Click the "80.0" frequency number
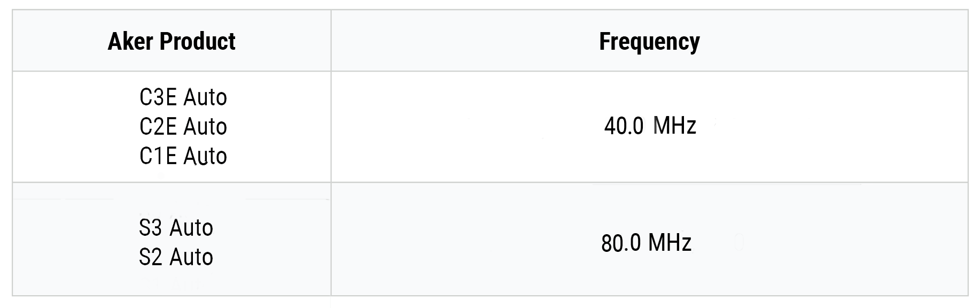This screenshot has width=980, height=308. click(x=621, y=243)
